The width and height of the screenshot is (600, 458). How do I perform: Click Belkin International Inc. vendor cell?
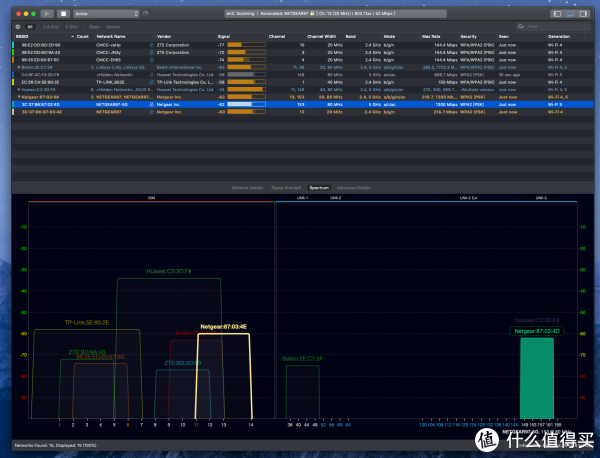[x=179, y=67]
